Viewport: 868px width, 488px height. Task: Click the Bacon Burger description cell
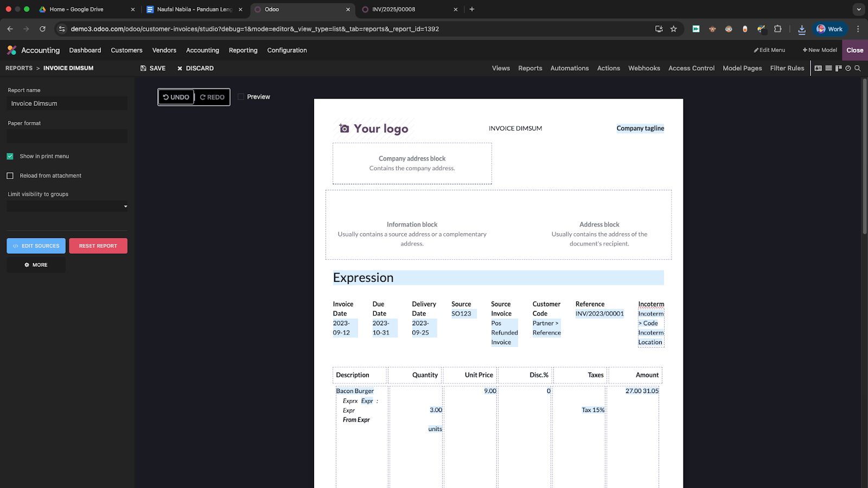pyautogui.click(x=355, y=391)
